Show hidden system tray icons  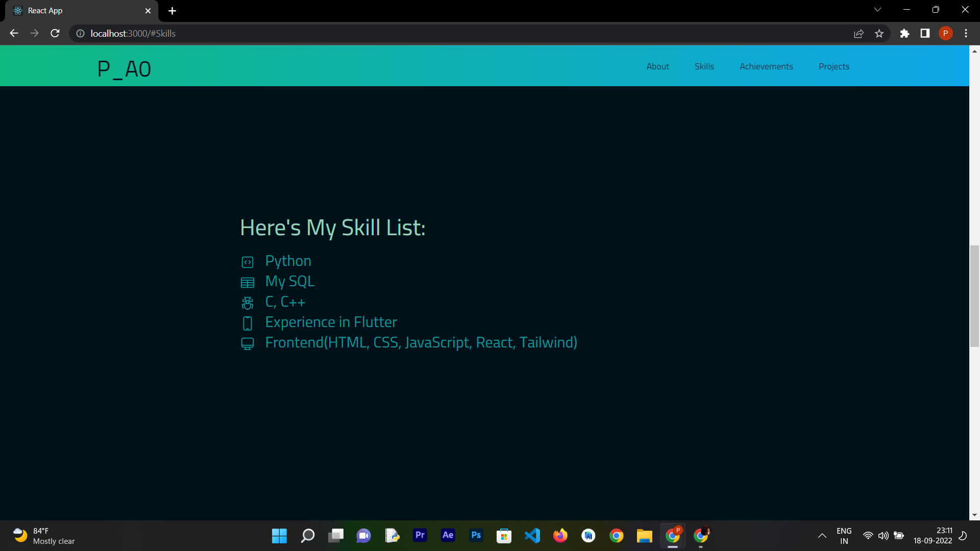click(x=822, y=536)
